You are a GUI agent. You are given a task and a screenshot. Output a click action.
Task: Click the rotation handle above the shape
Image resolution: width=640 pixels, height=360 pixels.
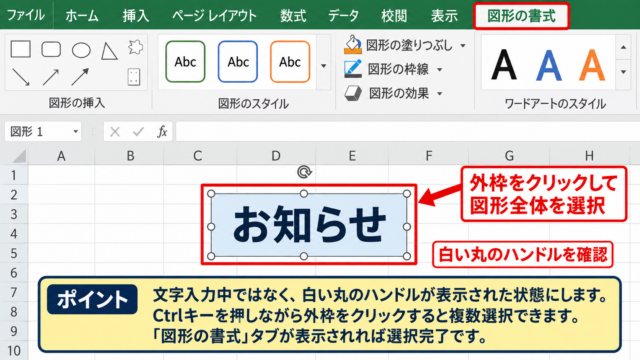pyautogui.click(x=304, y=172)
